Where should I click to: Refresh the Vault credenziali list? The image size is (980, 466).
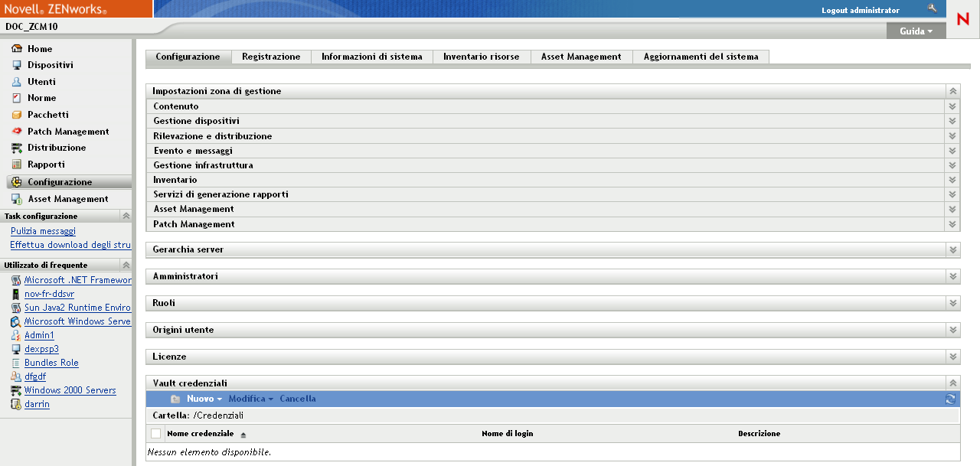(x=950, y=399)
